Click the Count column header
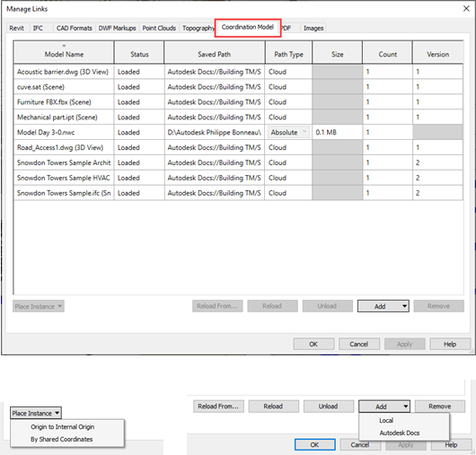 coord(387,52)
